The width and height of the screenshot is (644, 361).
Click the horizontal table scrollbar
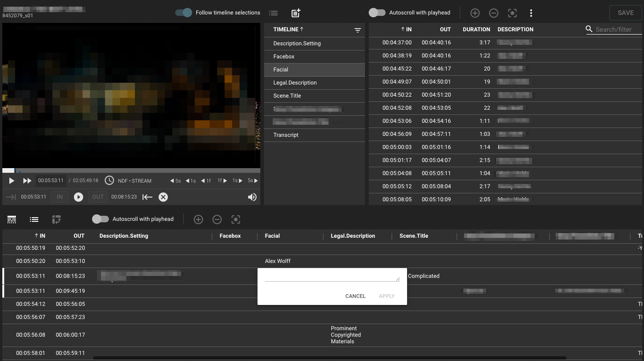330,358
